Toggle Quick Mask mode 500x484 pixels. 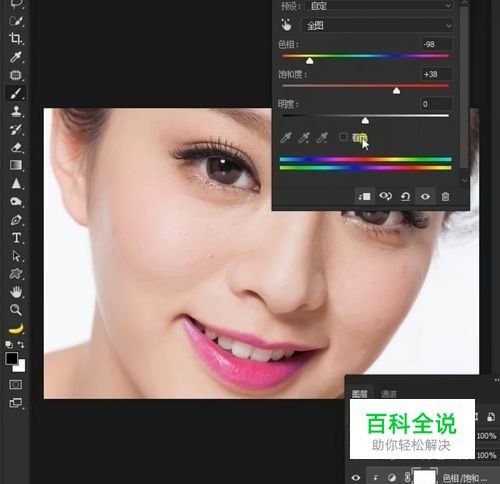(x=15, y=385)
